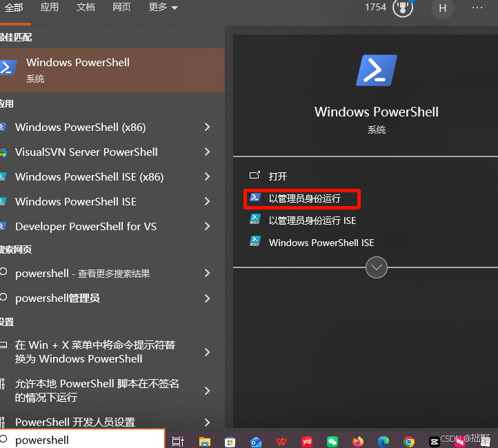Viewport: 498px width, 448px height.
Task: Switch to the 网页 tab
Action: pos(121,7)
